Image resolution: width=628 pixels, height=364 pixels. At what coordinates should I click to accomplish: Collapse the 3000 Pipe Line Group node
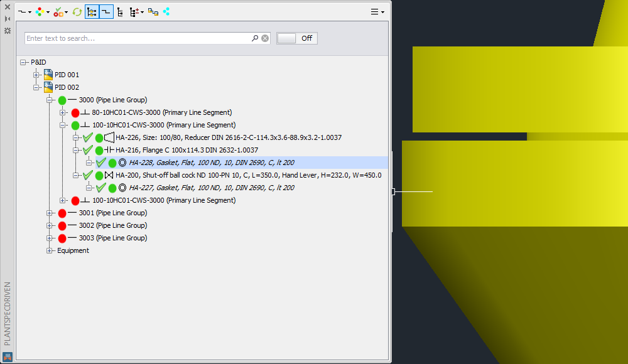50,100
